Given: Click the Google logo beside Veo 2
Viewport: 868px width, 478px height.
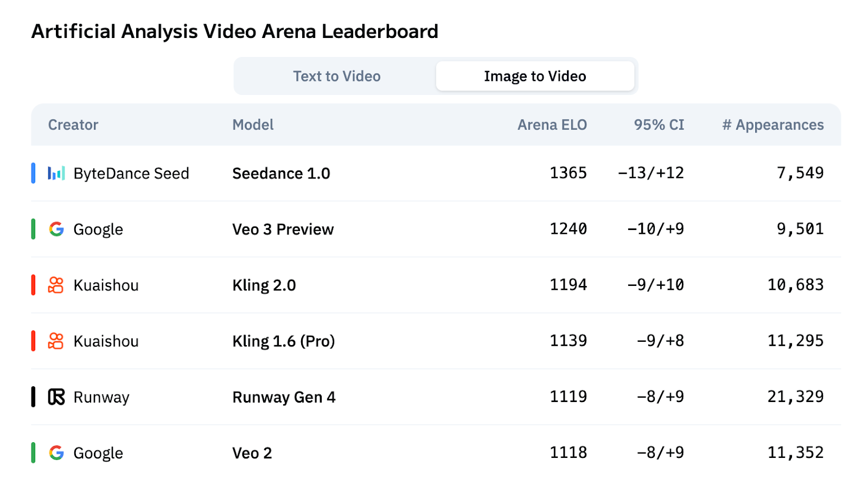Looking at the screenshot, I should click(x=56, y=452).
